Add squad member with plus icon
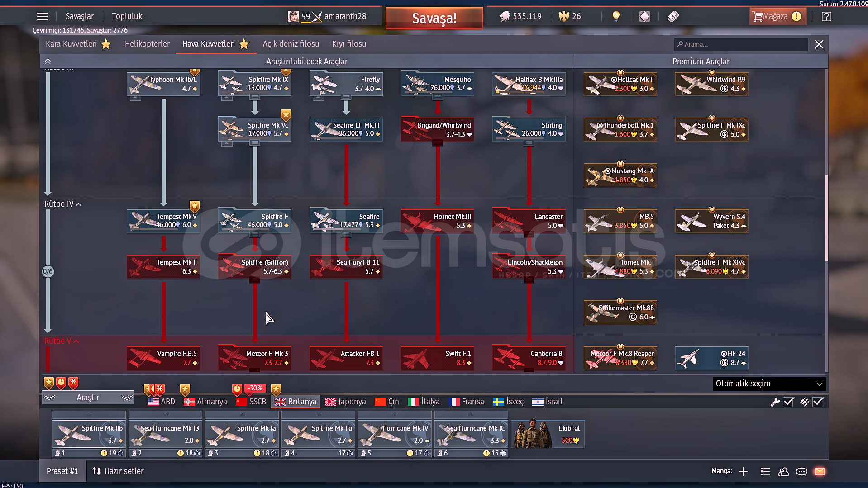868x488 pixels. 743,471
